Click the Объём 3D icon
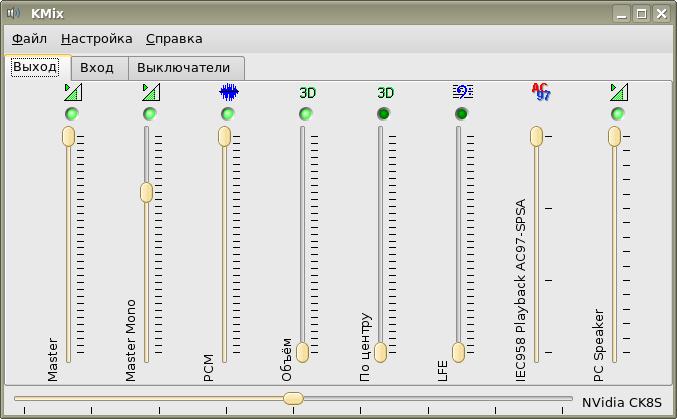The image size is (677, 419). point(307,92)
